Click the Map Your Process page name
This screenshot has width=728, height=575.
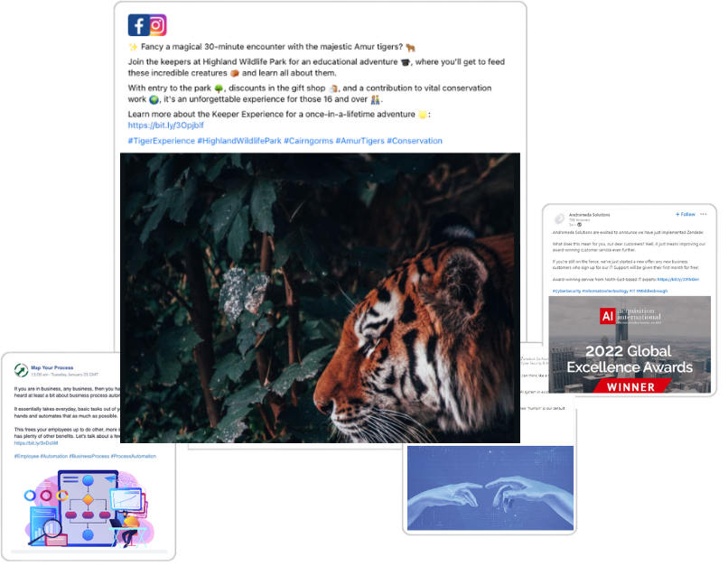coord(54,367)
